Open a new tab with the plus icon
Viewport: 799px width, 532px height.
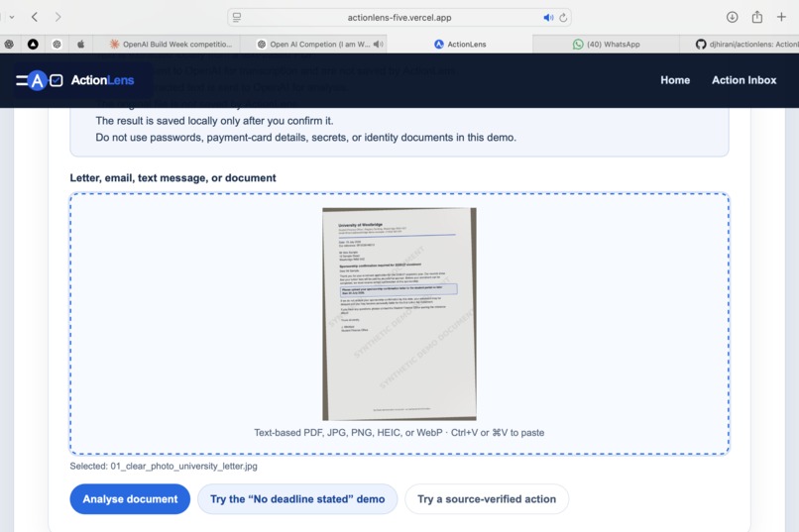point(781,17)
